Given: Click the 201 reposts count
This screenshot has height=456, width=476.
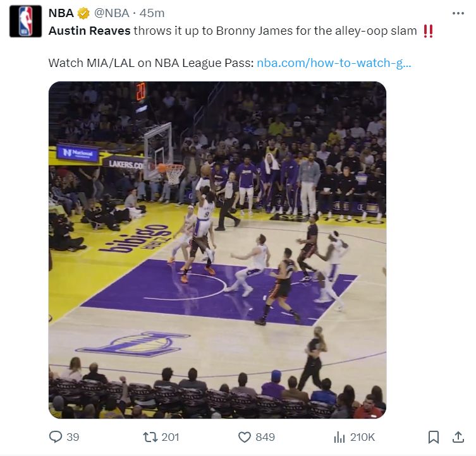Looking at the screenshot, I should point(171,437).
